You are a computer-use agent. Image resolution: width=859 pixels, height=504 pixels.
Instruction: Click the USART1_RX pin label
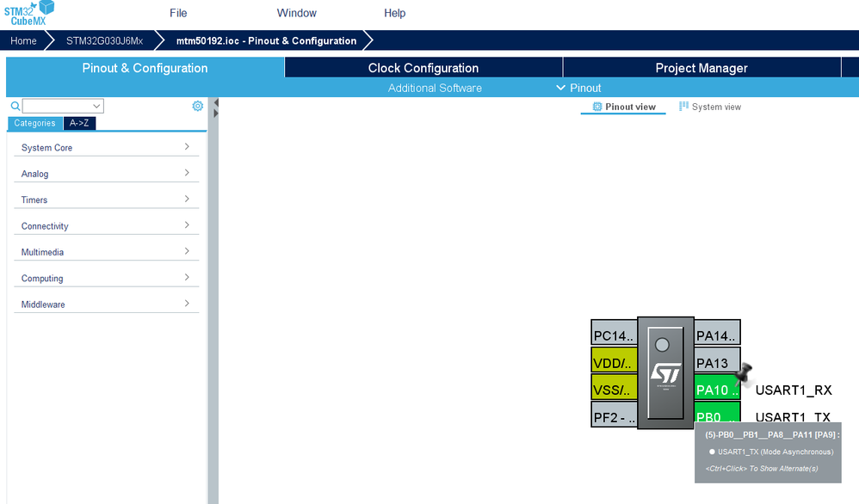tap(794, 390)
